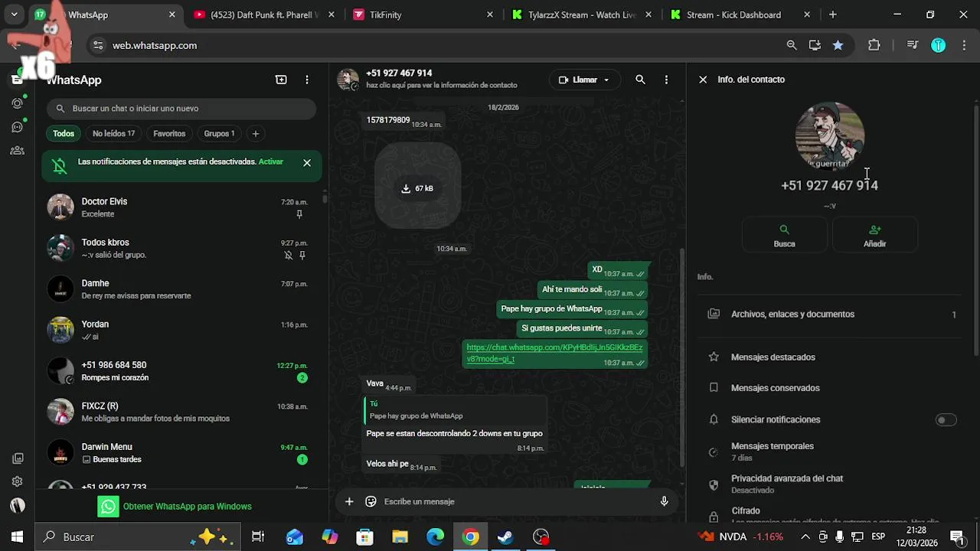This screenshot has height=551, width=980.
Task: Click the install app icon in address bar
Action: 815,45
